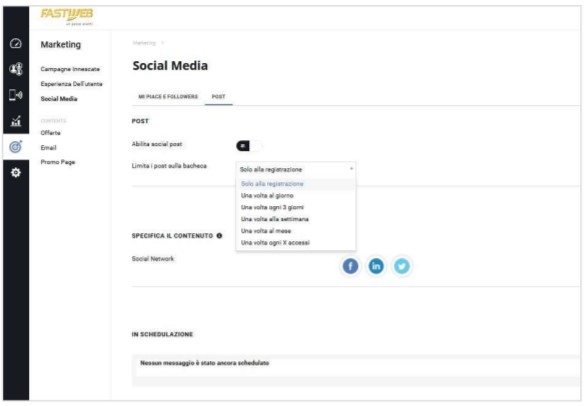Switch to the Post tab
This screenshot has width=586, height=406.
pyautogui.click(x=219, y=96)
